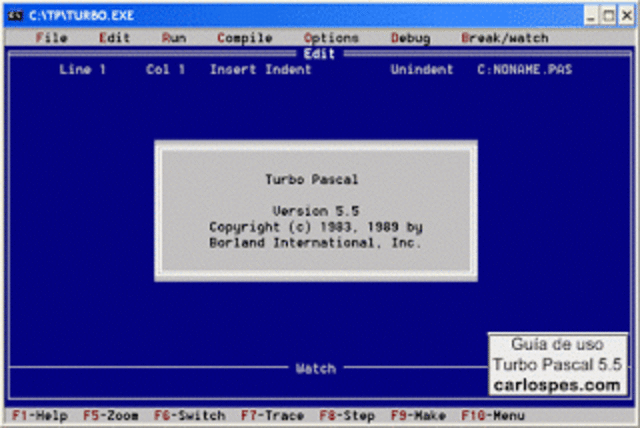Click the 'C:NONAME.PAS' file name

[524, 69]
